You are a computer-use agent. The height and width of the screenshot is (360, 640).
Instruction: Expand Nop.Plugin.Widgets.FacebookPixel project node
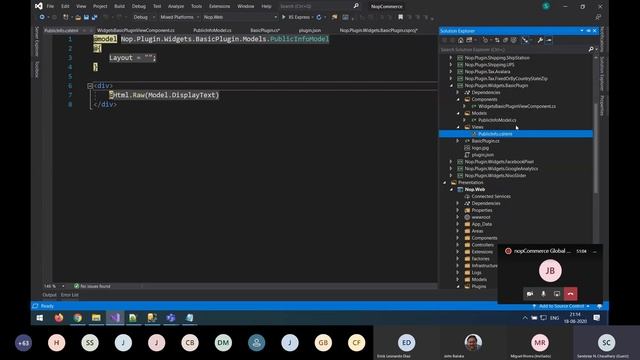pyautogui.click(x=451, y=162)
